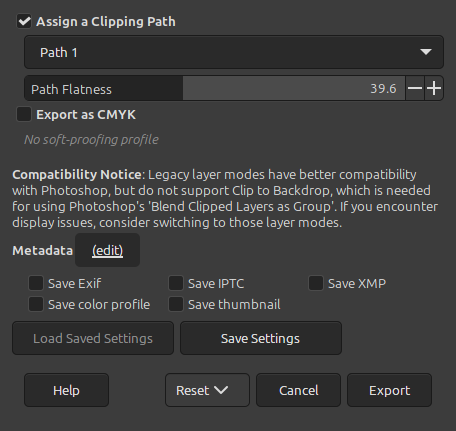Click the Save Settings button

click(261, 338)
